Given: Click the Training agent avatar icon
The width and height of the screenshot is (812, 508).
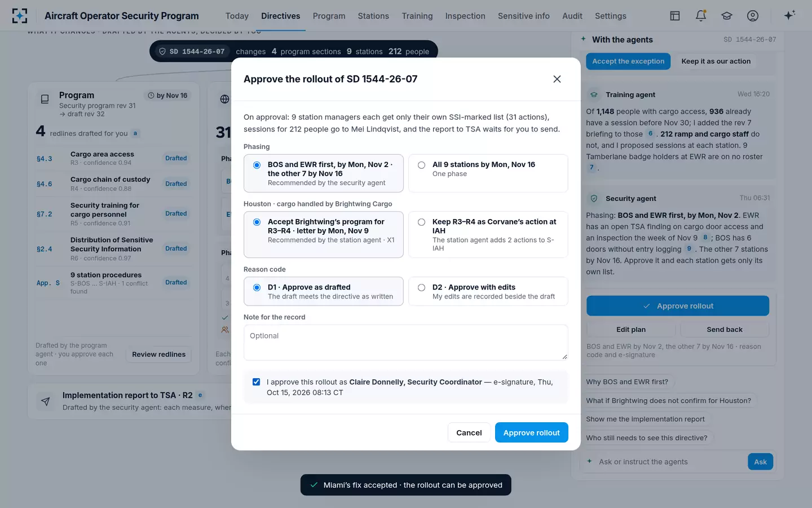Looking at the screenshot, I should [x=594, y=95].
